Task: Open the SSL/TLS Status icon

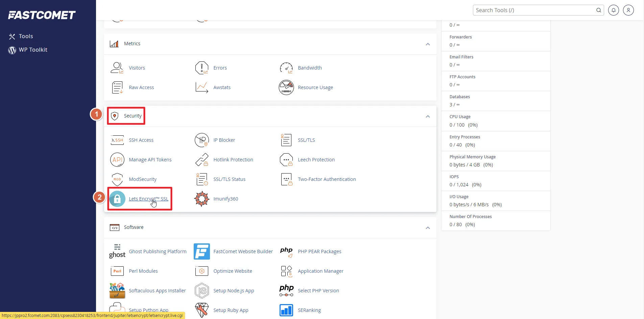Action: coord(202,179)
